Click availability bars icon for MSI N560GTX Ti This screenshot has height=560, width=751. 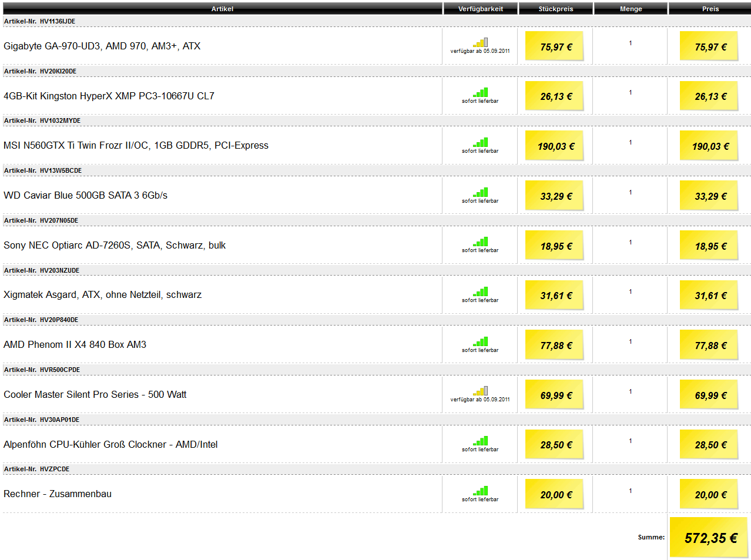(481, 142)
